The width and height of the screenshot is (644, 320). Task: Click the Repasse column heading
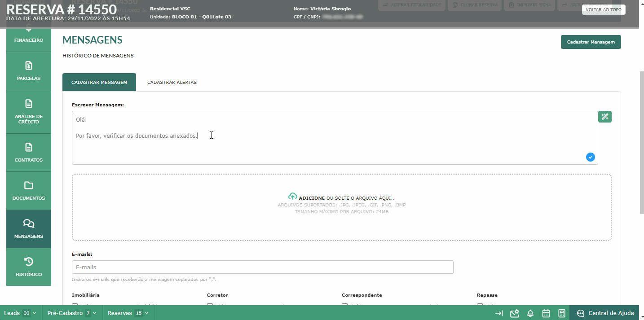click(x=487, y=295)
